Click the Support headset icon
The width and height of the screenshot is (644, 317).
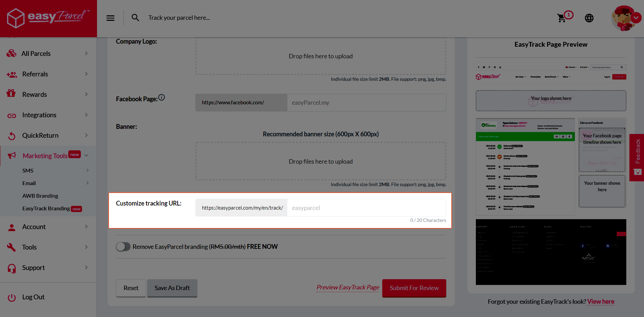click(12, 268)
